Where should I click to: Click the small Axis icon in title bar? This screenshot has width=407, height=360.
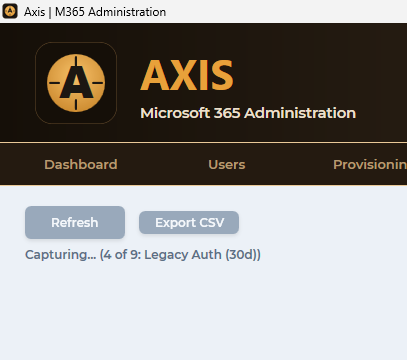(10, 11)
